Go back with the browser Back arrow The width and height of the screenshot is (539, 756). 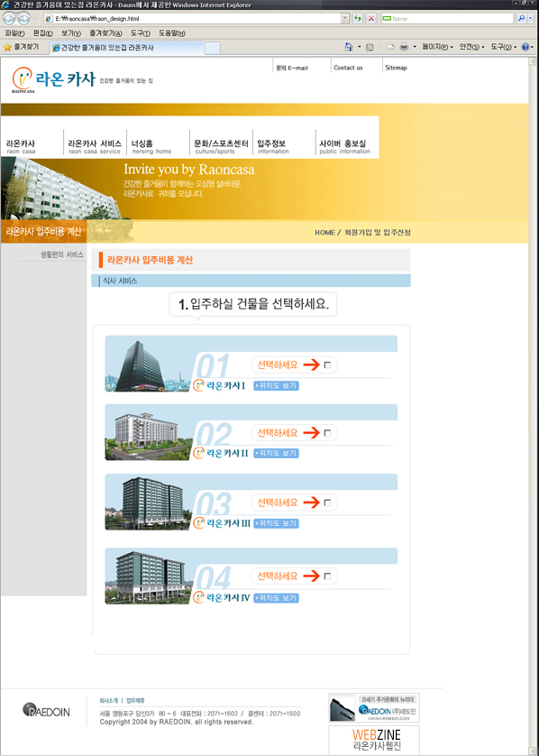9,18
